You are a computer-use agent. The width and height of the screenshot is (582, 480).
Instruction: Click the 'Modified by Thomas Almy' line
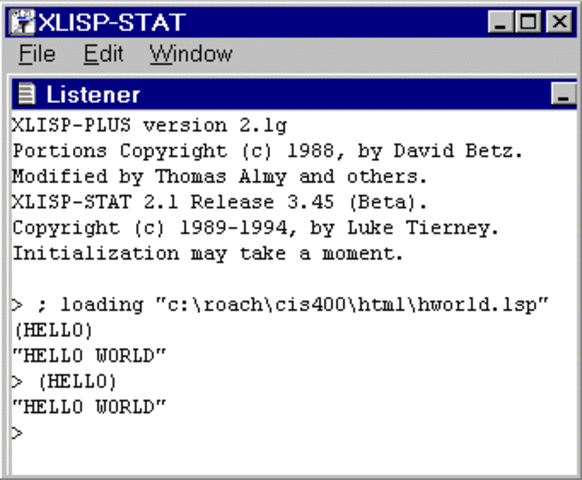pos(219,177)
